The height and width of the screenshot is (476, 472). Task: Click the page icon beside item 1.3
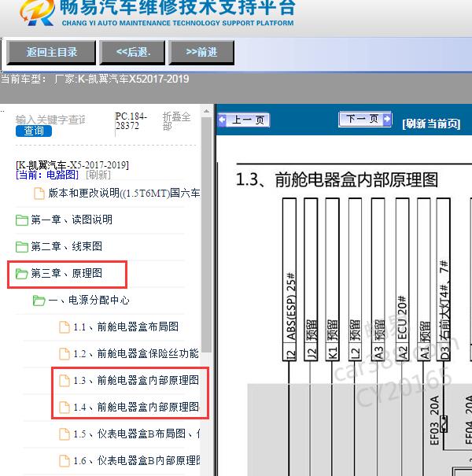[64, 381]
